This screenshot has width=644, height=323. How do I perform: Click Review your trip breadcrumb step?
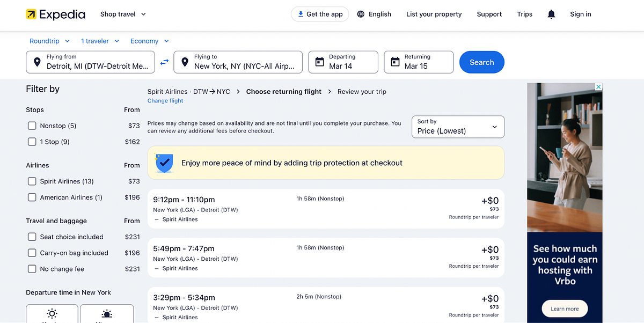[362, 92]
